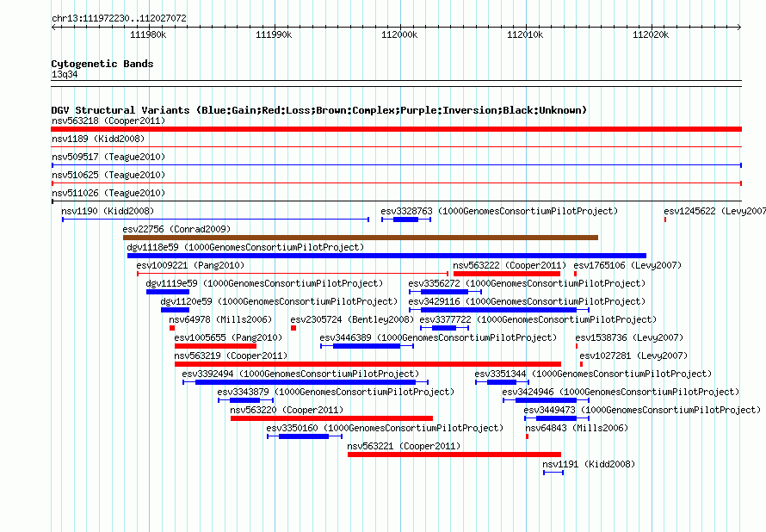The width and height of the screenshot is (766, 532).
Task: Select the red nsv563222 loss bar
Action: pos(507,274)
